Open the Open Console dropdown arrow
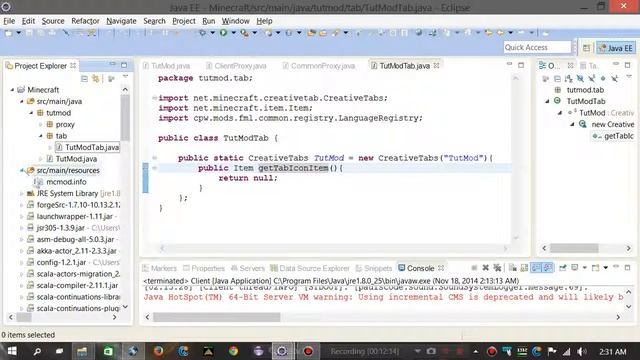 (606, 268)
